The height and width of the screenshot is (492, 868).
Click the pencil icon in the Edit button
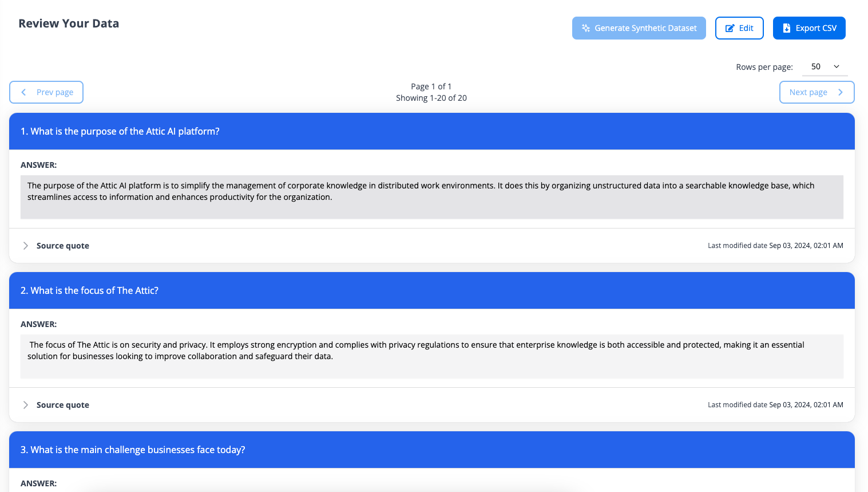coord(730,28)
